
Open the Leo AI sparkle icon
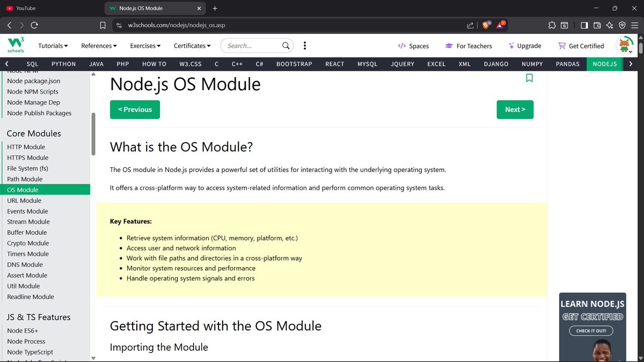(x=610, y=25)
